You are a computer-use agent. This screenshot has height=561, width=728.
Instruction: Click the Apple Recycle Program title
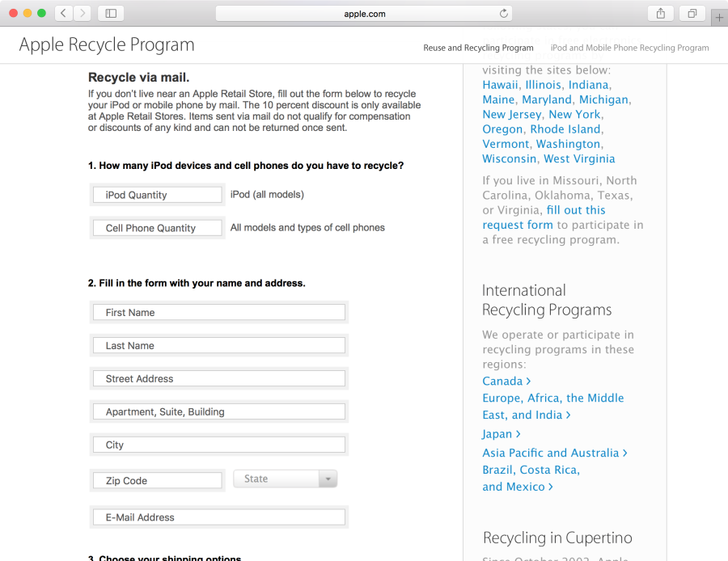pyautogui.click(x=106, y=45)
